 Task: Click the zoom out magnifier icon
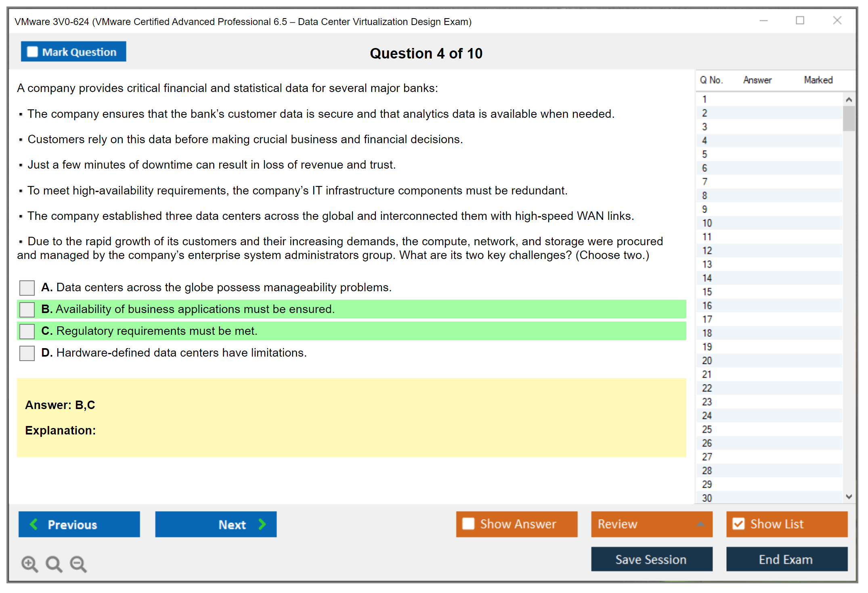click(78, 564)
